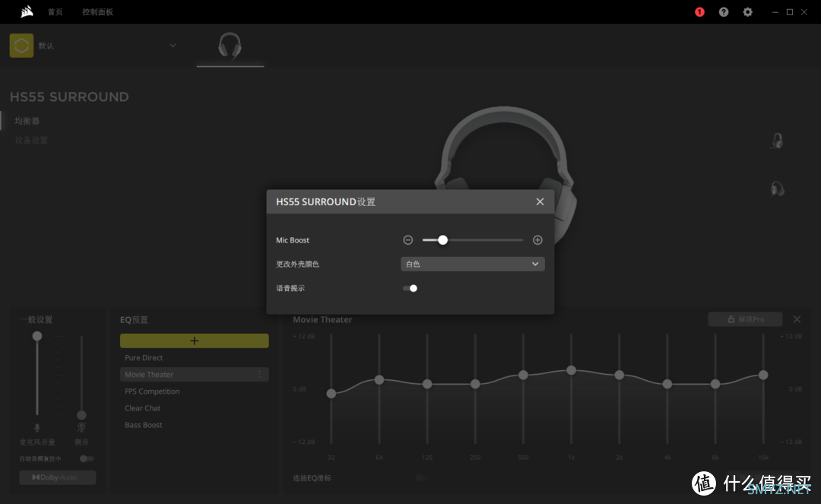Viewport: 821px width, 504px height.
Task: Select the Movie Theater preset
Action: [195, 375]
